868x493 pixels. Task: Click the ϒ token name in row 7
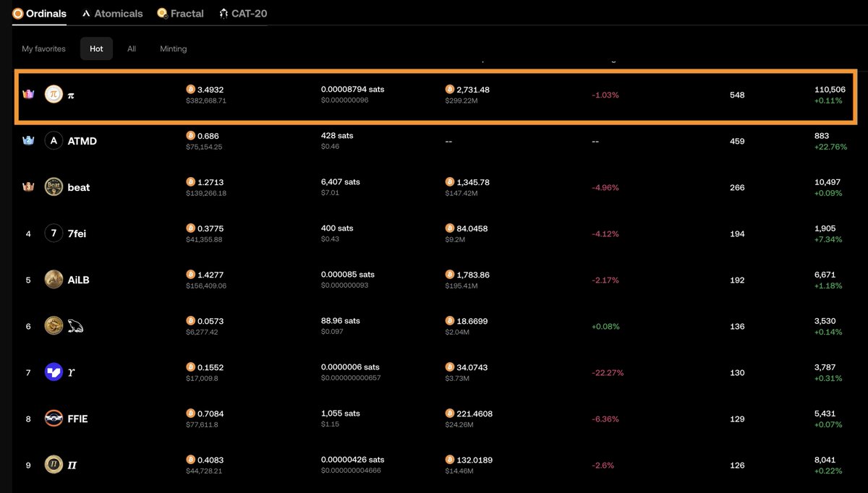72,373
